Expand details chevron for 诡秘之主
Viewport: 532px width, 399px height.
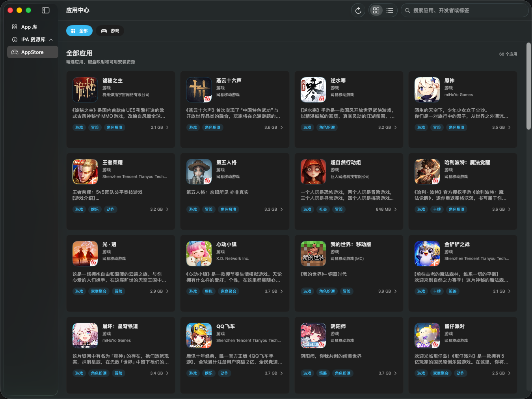pos(167,128)
